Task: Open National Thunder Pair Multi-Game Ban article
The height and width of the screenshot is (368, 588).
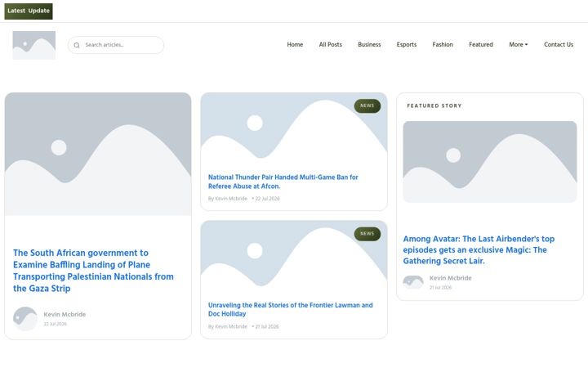Action: pyautogui.click(x=283, y=182)
